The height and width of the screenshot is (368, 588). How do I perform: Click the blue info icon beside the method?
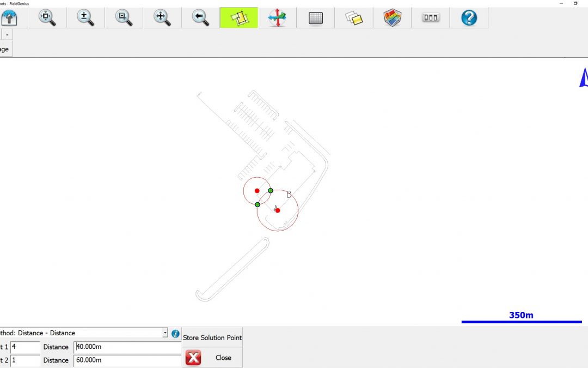175,333
